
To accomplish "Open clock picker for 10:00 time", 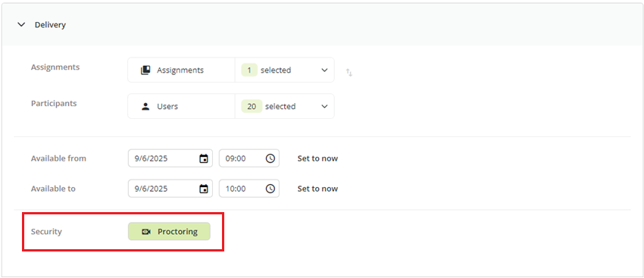I will click(270, 189).
